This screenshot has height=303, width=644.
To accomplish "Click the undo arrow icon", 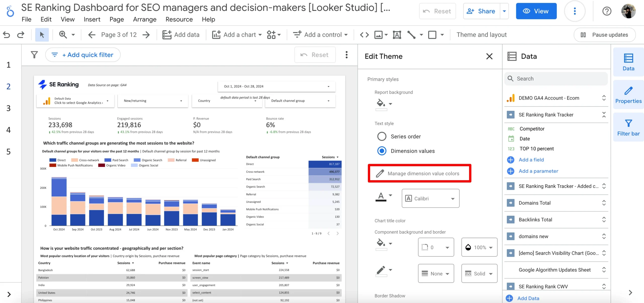I will point(7,35).
